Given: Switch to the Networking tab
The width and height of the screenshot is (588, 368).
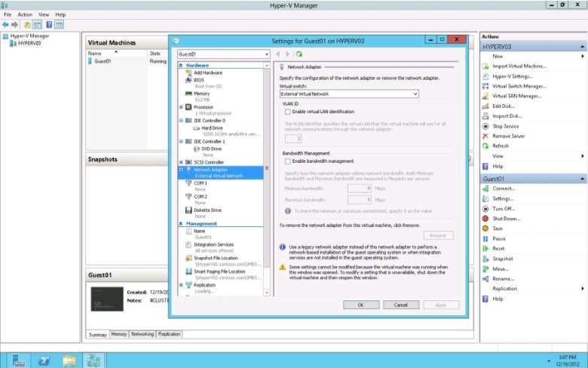Looking at the screenshot, I should 142,334.
